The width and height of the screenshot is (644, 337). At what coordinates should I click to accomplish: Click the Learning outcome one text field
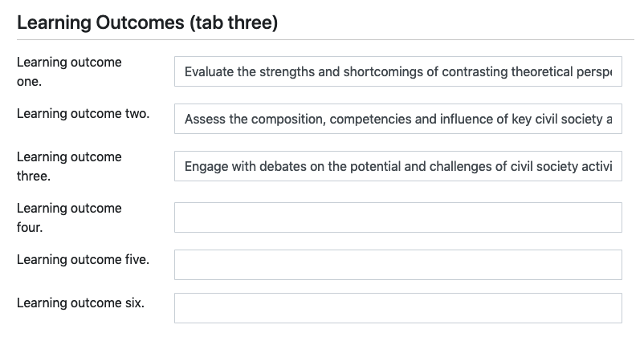[397, 72]
